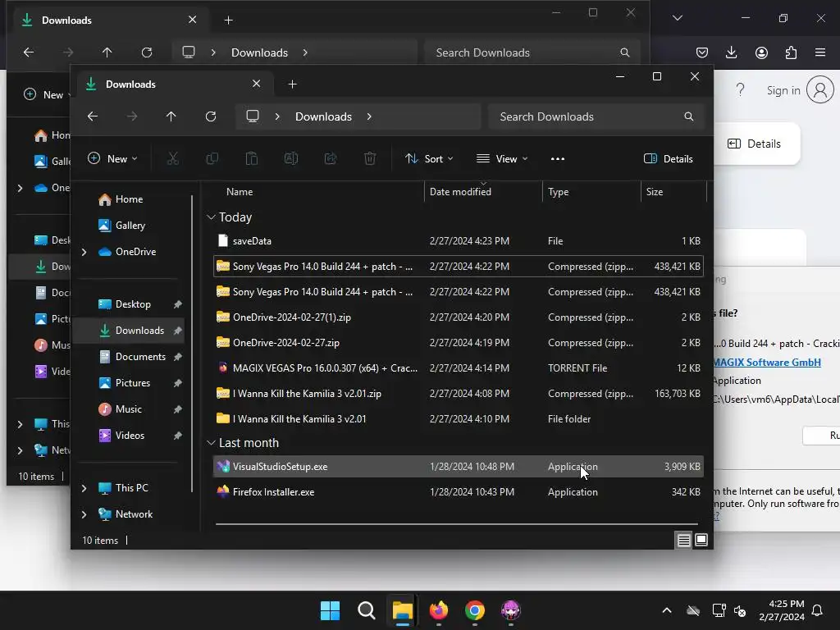Image resolution: width=840 pixels, height=630 pixels.
Task: Open the View dropdown
Action: point(502,158)
